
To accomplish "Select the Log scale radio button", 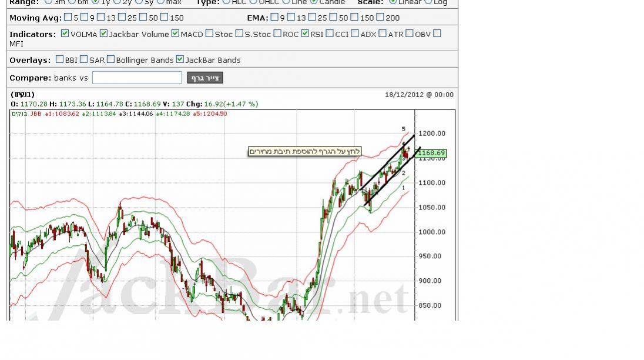I will pyautogui.click(x=428, y=2).
